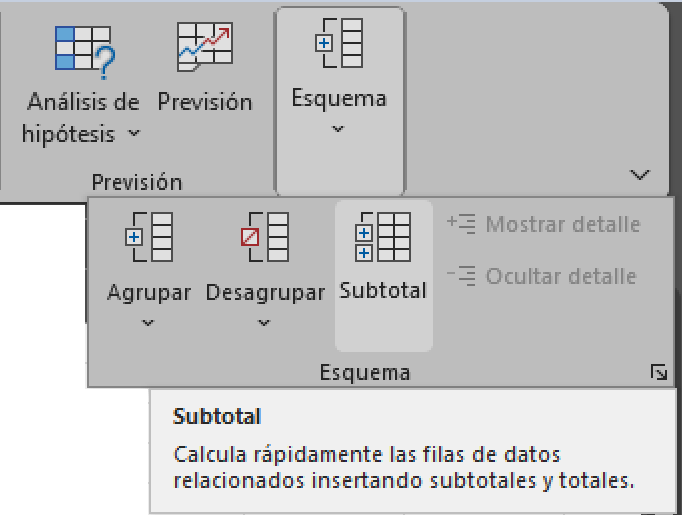Screen dimensions: 682x515
Task: Click the Desagrupar text label
Action: tap(265, 293)
